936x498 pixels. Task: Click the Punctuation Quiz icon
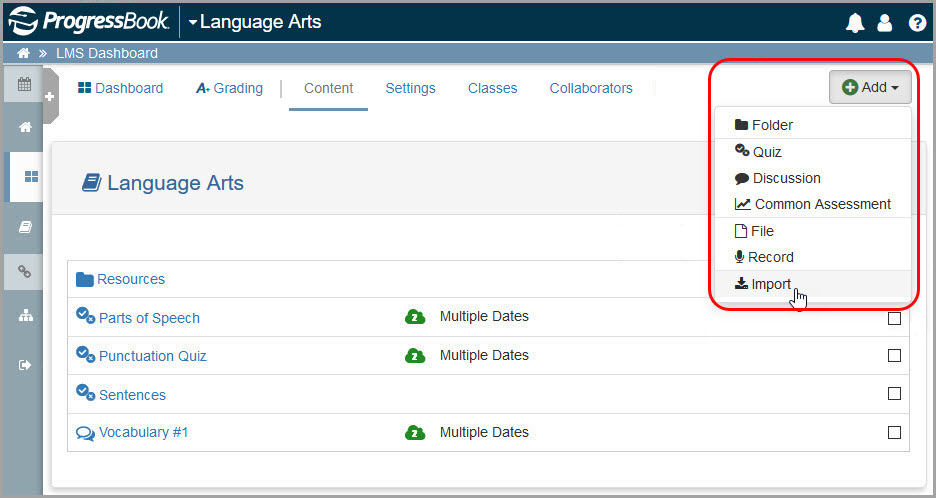click(85, 354)
